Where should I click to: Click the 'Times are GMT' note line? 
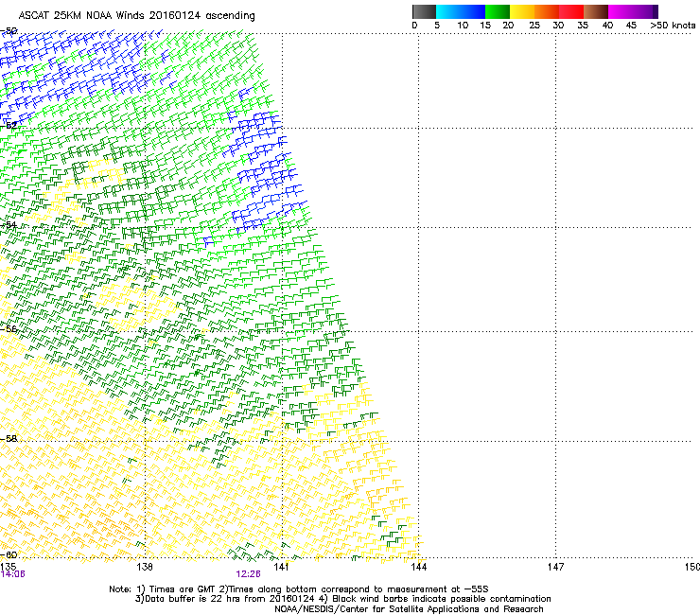299,589
